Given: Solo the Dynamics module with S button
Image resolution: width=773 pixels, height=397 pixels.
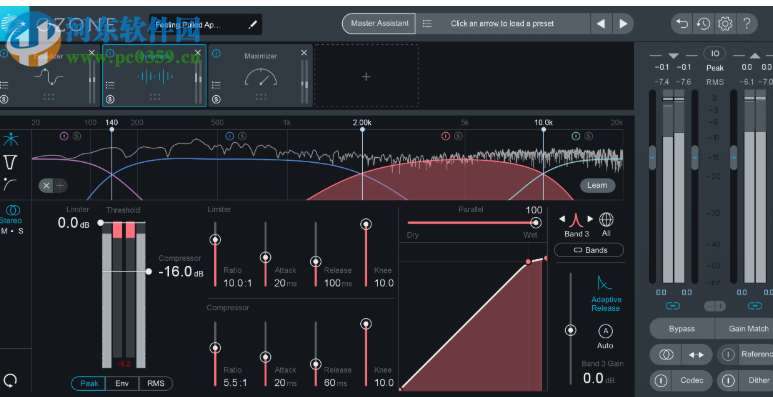Looking at the screenshot, I should tap(110, 99).
